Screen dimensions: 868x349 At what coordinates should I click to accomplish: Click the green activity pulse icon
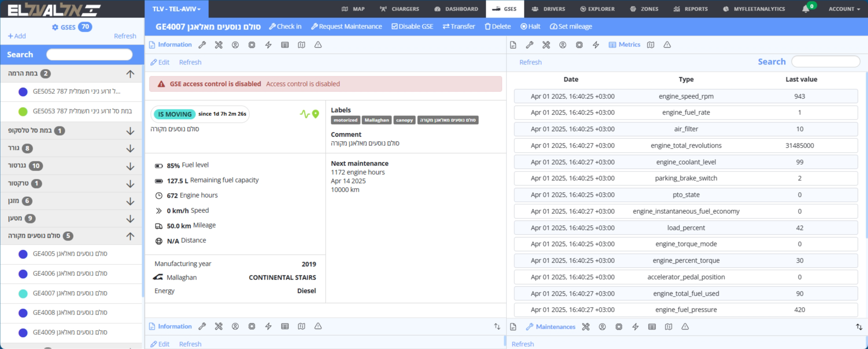pos(304,114)
